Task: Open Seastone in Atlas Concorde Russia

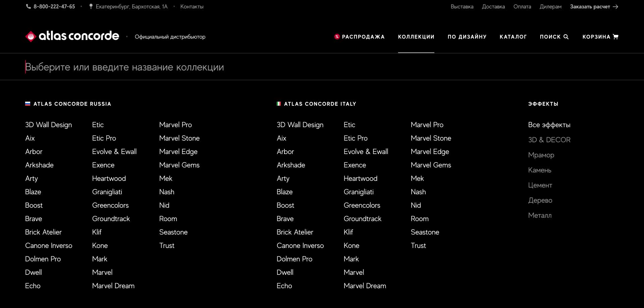Action: 173,232
